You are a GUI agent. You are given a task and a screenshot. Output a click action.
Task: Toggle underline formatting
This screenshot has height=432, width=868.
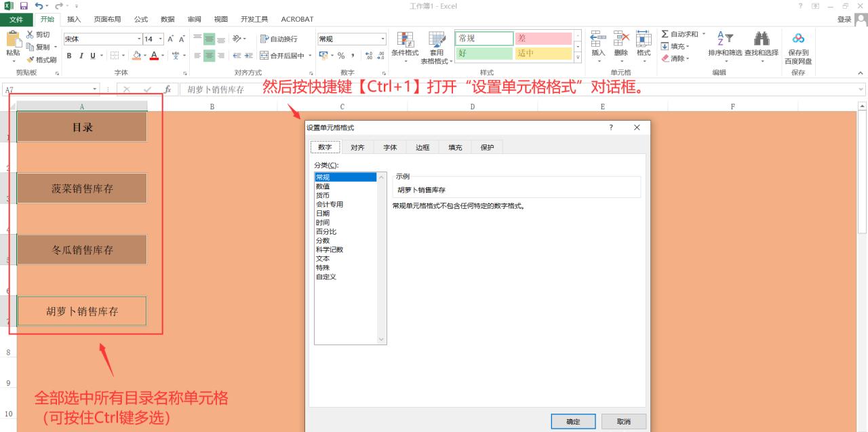tap(92, 56)
